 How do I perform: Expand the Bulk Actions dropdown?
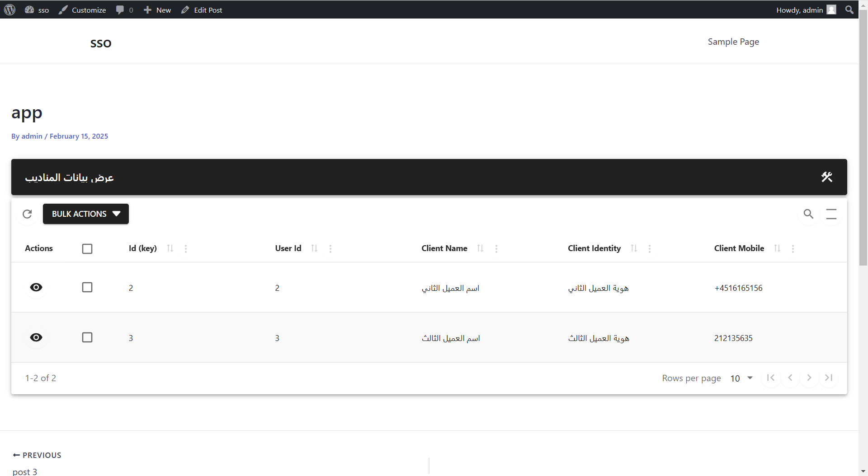click(x=86, y=214)
